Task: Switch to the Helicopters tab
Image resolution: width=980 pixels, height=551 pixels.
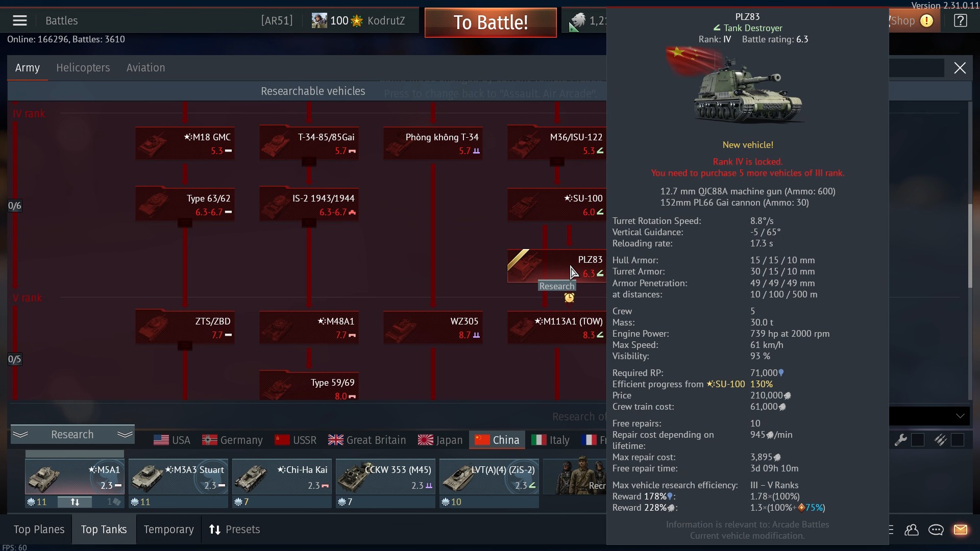Action: [83, 68]
